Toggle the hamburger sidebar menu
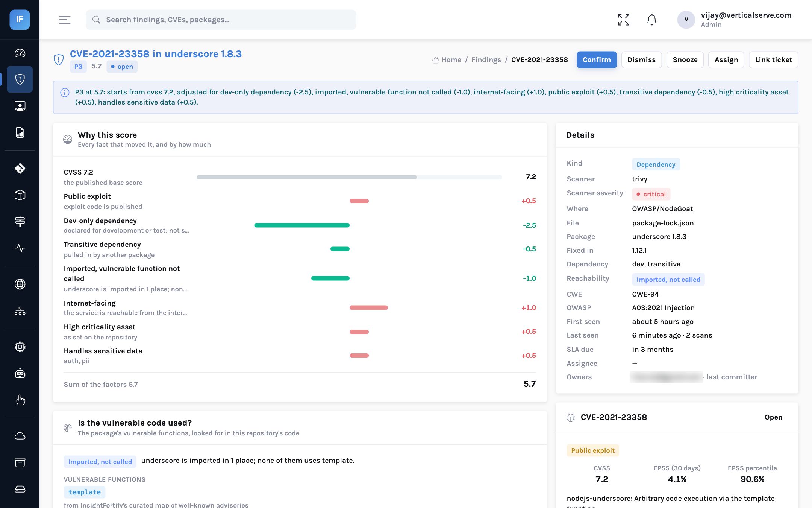Image resolution: width=812 pixels, height=508 pixels. tap(65, 20)
